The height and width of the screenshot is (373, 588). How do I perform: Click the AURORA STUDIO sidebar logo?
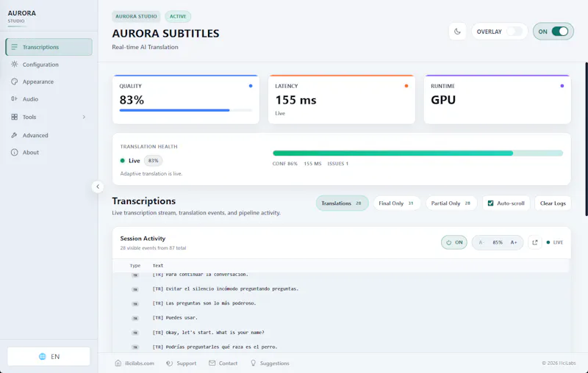22,16
